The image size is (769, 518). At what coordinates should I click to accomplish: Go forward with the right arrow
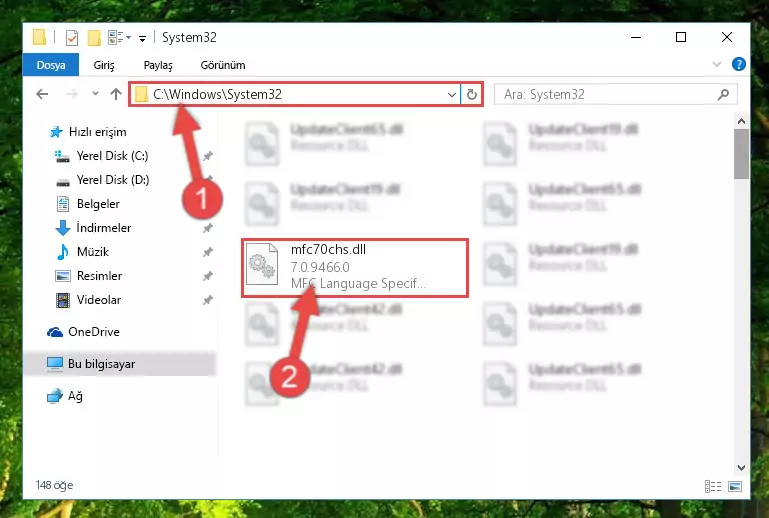coord(72,94)
